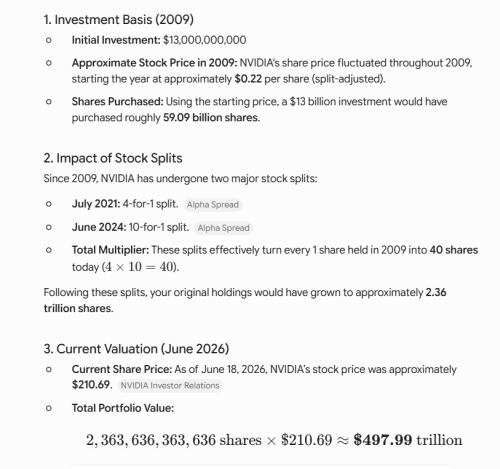Image resolution: width=500 pixels, height=469 pixels.
Task: Click the Current Valuation (June 2026) heading
Action: (136, 349)
